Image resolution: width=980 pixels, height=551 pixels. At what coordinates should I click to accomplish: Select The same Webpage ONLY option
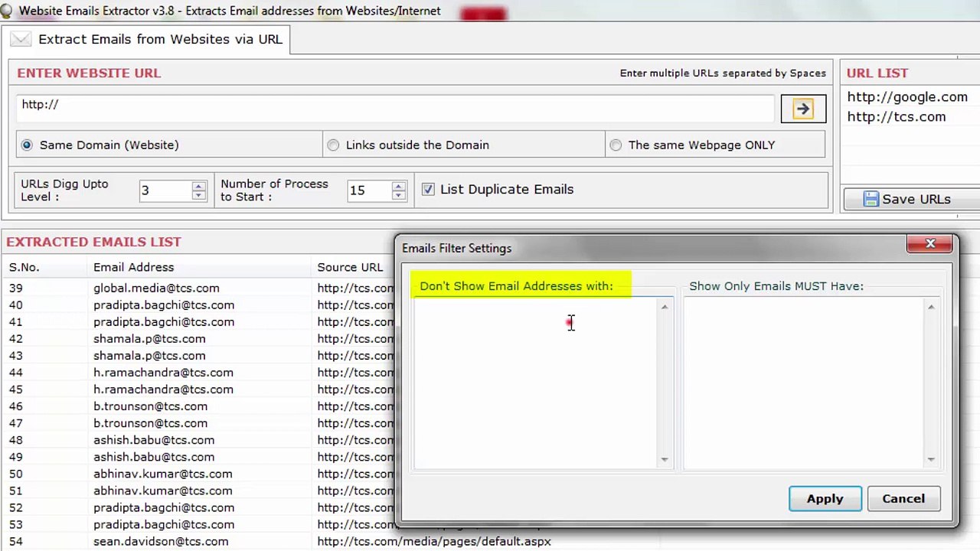616,145
